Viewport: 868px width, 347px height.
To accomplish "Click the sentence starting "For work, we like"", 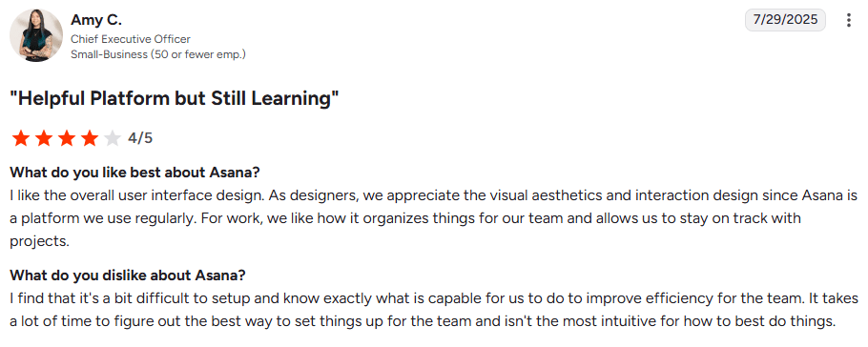I will [x=499, y=218].
